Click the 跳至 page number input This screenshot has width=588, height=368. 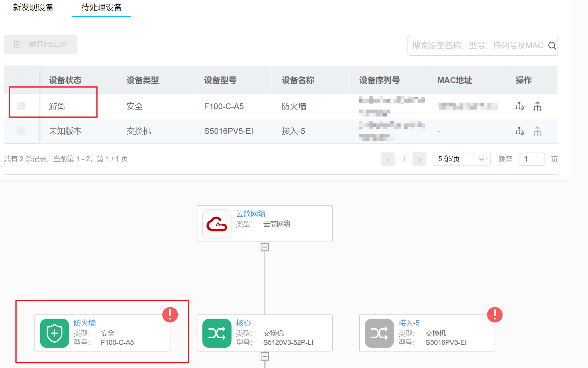coord(531,159)
